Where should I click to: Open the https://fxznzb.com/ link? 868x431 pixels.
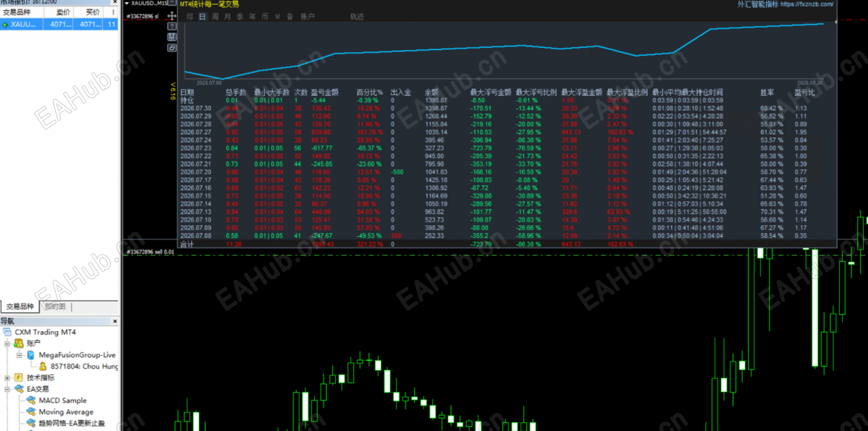coord(806,4)
